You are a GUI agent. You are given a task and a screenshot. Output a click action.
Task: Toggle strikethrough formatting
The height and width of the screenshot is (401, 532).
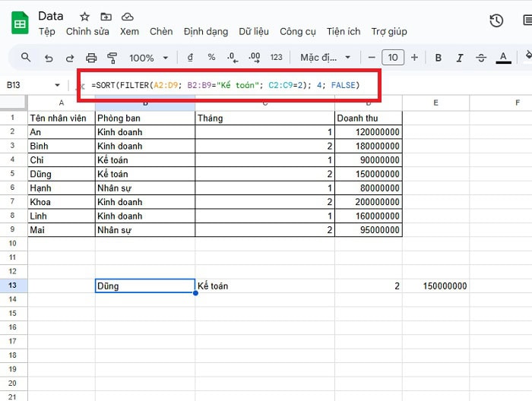[480, 58]
